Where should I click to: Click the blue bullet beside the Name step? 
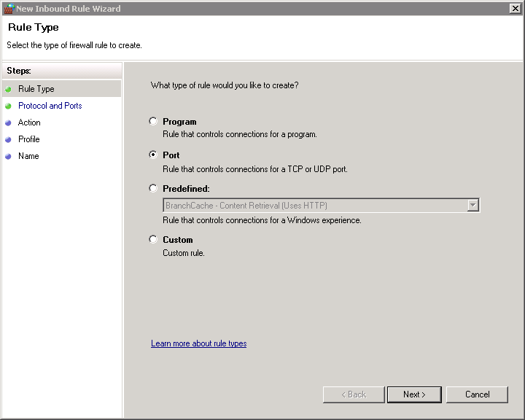tap(8, 156)
